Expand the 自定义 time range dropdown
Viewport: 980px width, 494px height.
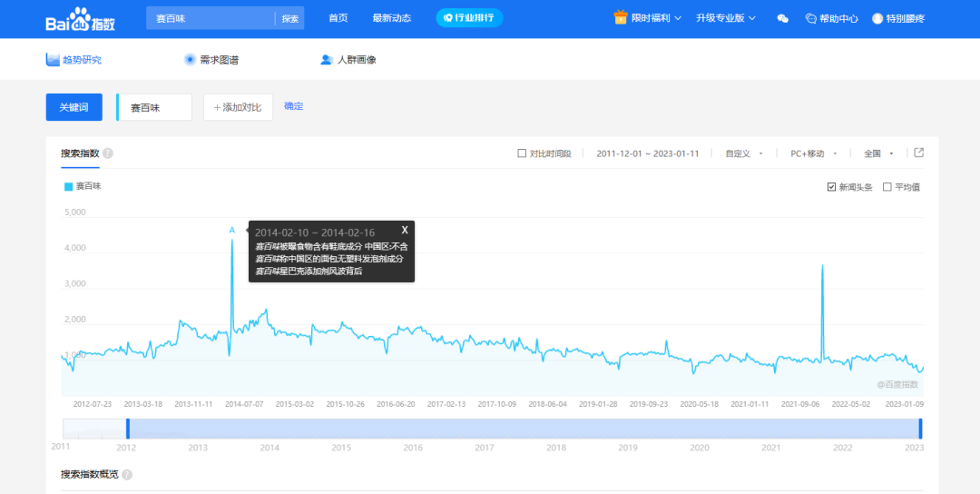click(744, 153)
